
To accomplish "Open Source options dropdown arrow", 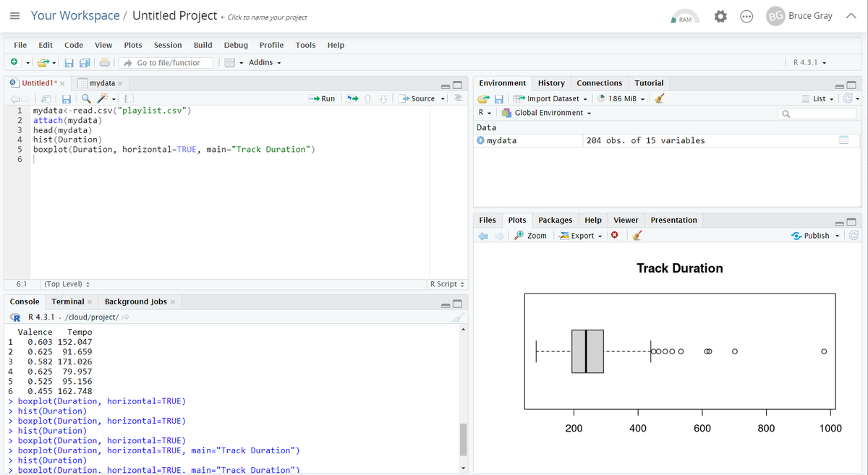I will tap(443, 99).
